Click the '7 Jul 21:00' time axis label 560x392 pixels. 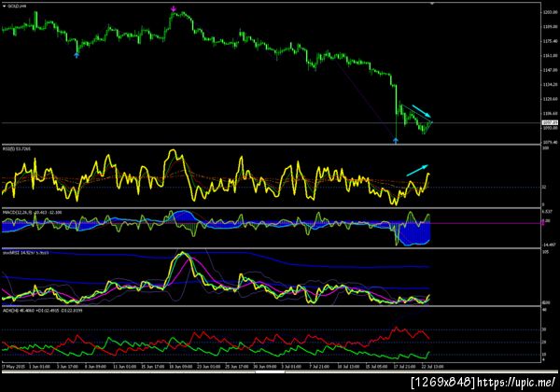(319, 367)
